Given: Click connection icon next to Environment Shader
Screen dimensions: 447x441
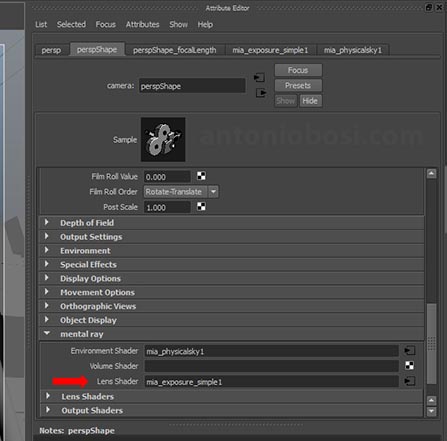Looking at the screenshot, I should tap(409, 351).
